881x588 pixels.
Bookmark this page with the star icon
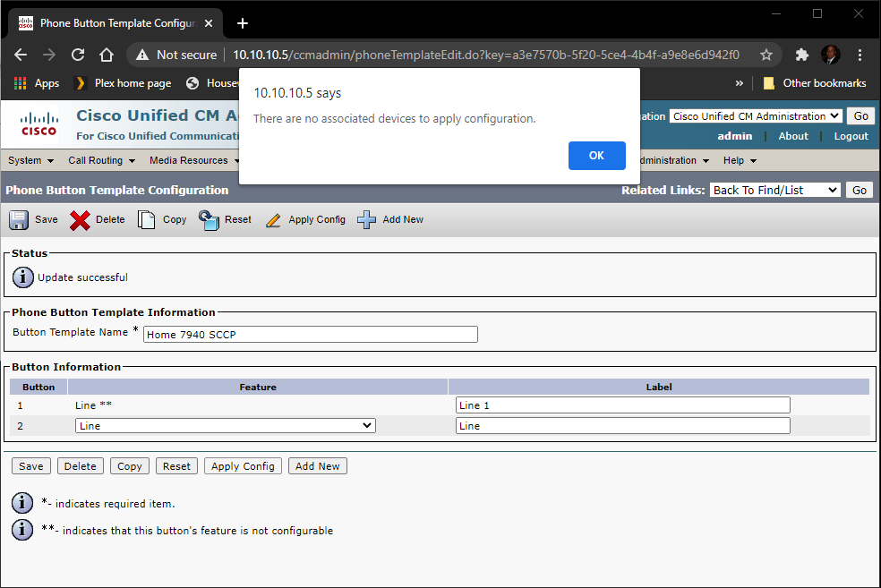(x=766, y=55)
